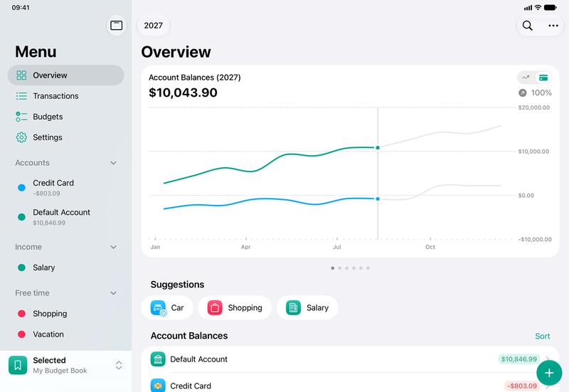Click the -$803.09 red balance badge
The height and width of the screenshot is (392, 569).
522,386
